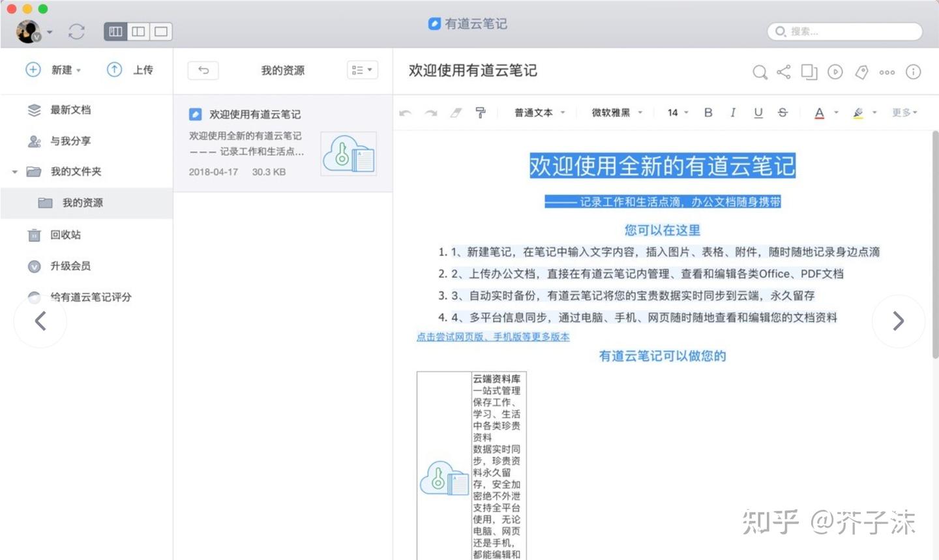
Task: Open the 普通文本 paragraph style dropdown
Action: pyautogui.click(x=540, y=113)
